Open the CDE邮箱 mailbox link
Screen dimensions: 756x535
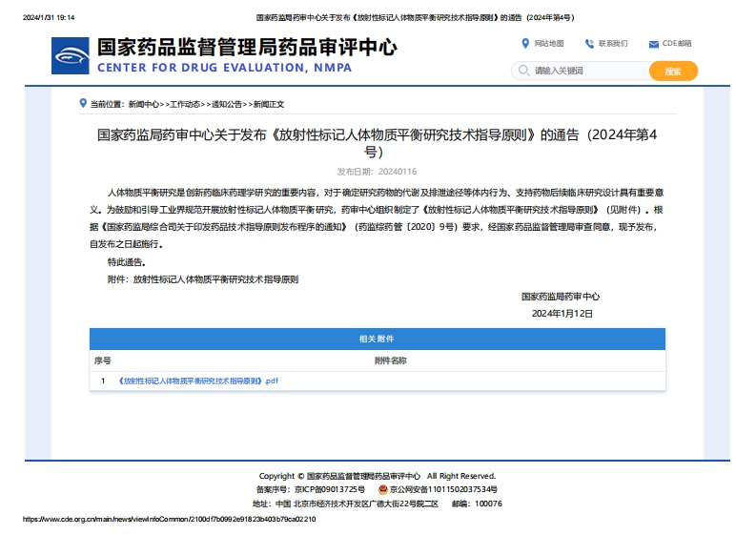(677, 44)
